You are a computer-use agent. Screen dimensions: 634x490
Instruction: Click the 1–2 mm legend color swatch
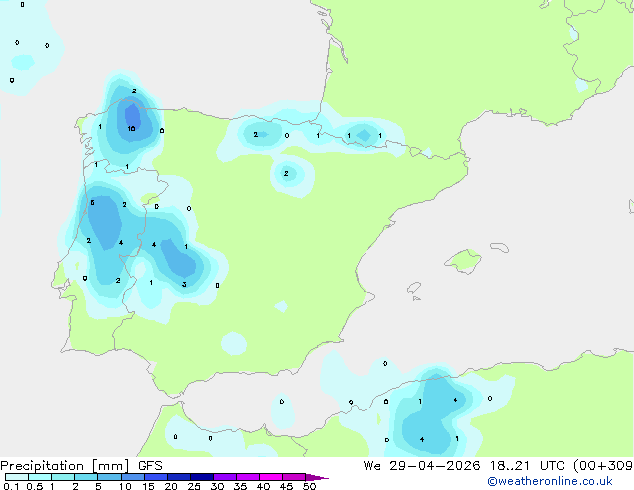[63, 477]
